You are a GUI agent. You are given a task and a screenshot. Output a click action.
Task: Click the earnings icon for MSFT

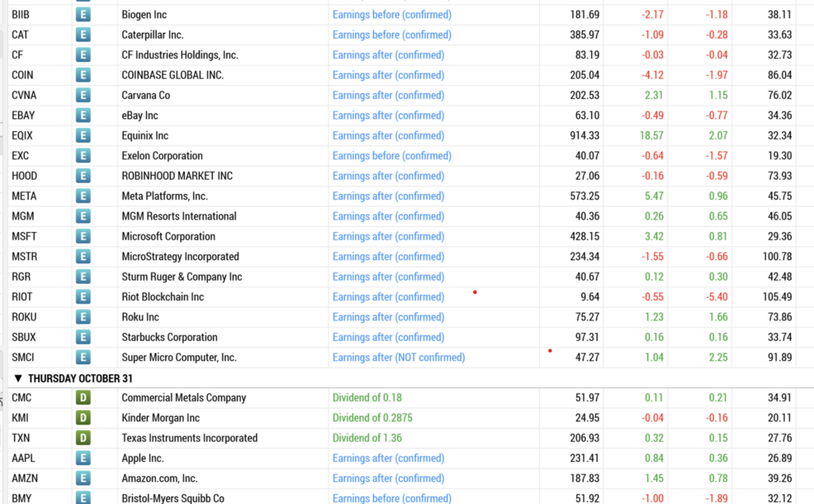click(83, 236)
